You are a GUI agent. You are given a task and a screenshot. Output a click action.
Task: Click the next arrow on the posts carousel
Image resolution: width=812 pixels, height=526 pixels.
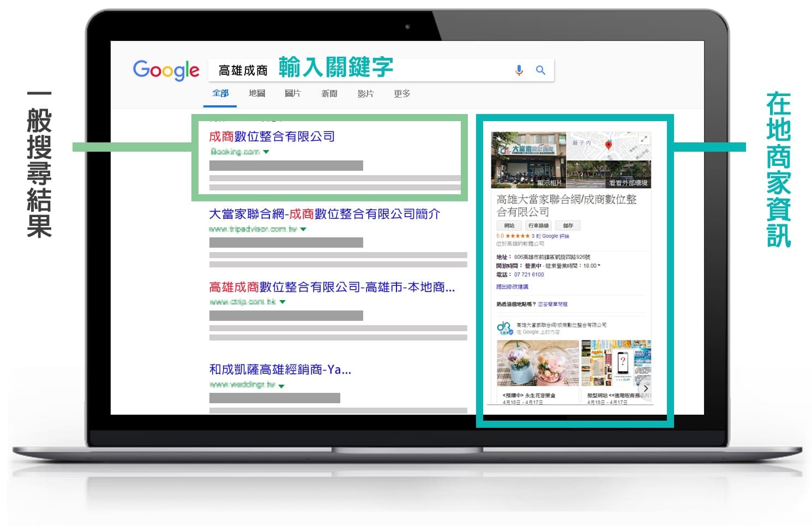coord(646,388)
